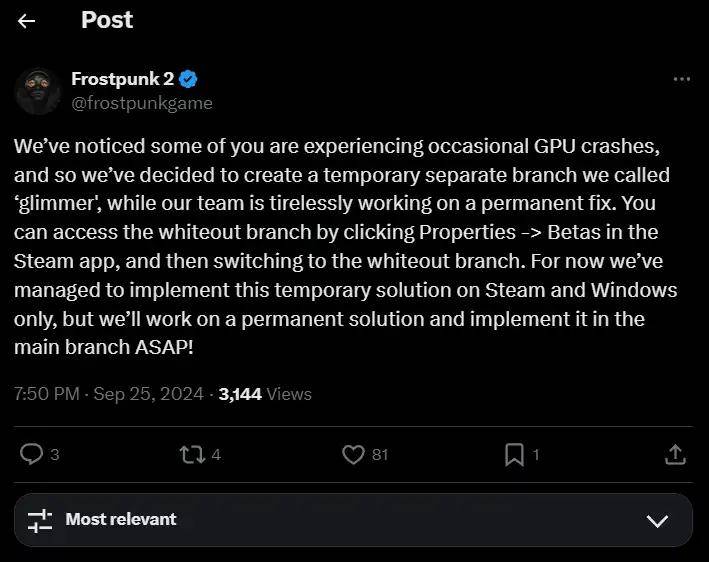Viewport: 709px width, 562px height.
Task: Go back using the left arrow
Action: coord(26,21)
